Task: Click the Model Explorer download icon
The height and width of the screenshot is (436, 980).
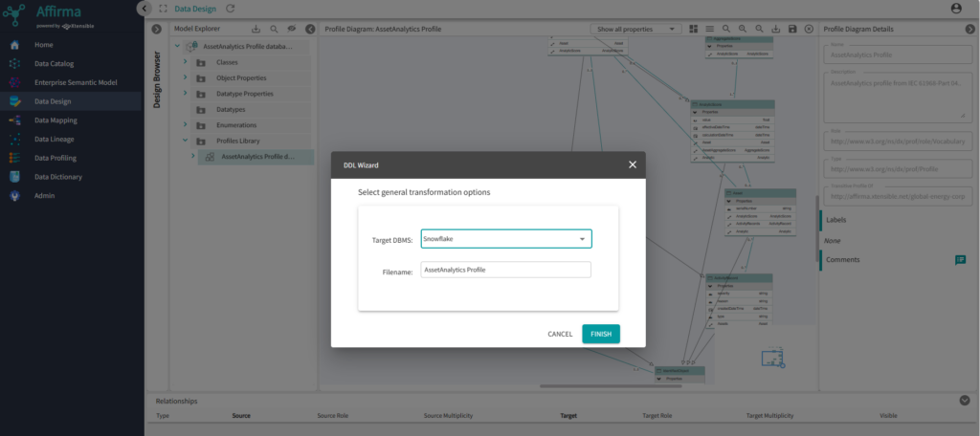Action: [x=256, y=30]
